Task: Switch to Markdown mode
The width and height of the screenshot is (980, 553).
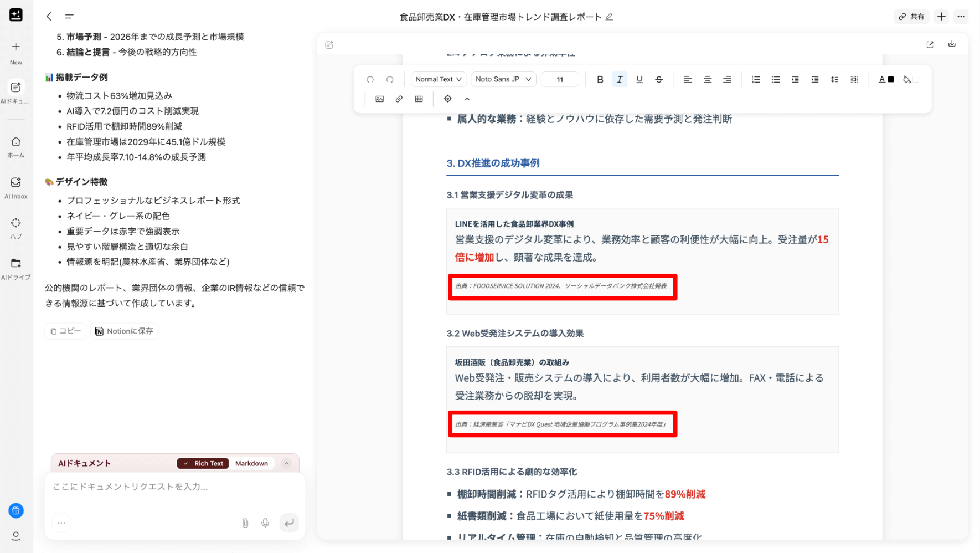Action: 251,463
